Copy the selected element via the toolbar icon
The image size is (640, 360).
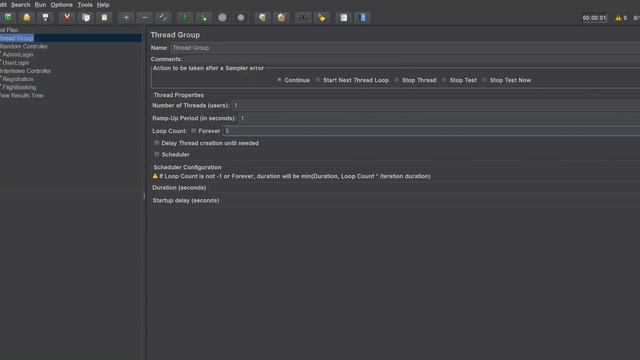coord(86,18)
